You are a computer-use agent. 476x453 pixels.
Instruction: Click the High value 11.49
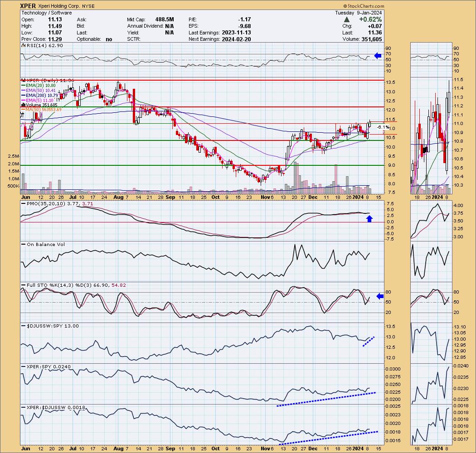click(x=55, y=26)
